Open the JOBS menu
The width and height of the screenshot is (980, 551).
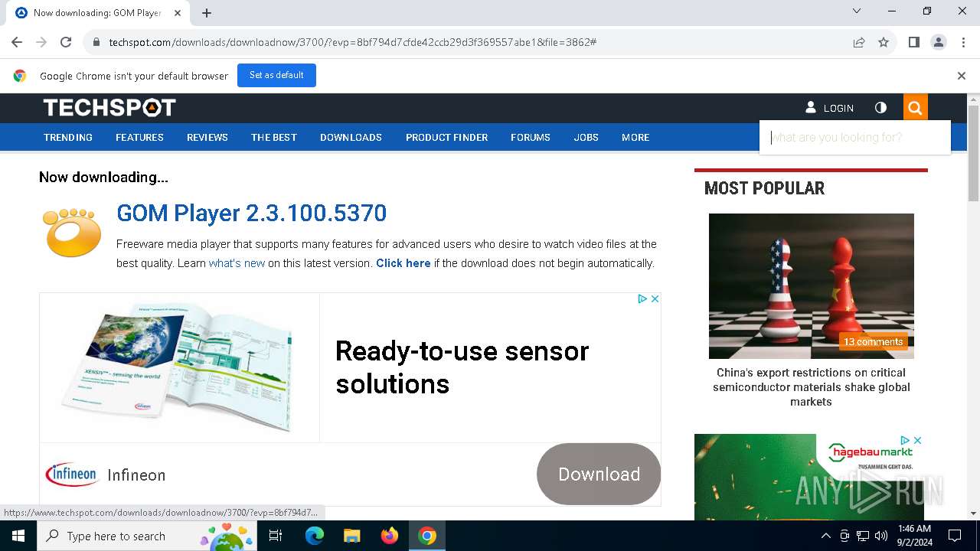[586, 138]
